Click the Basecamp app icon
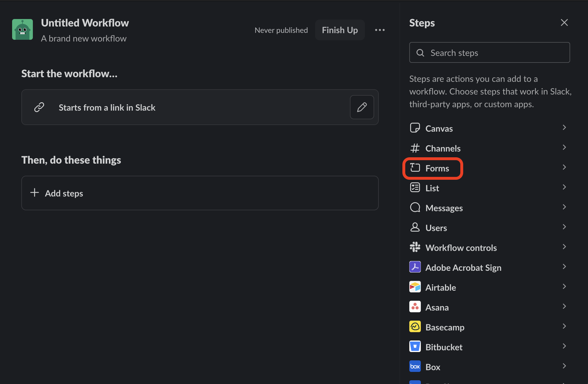 415,327
